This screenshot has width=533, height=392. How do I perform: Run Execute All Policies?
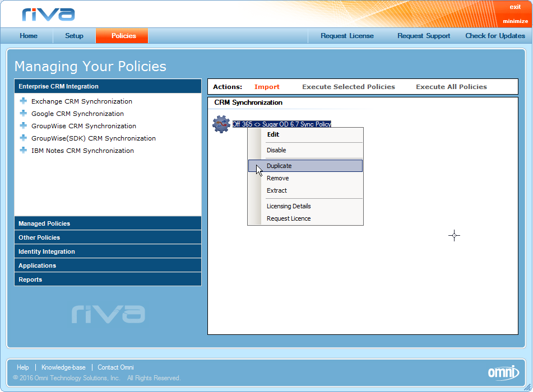[451, 87]
